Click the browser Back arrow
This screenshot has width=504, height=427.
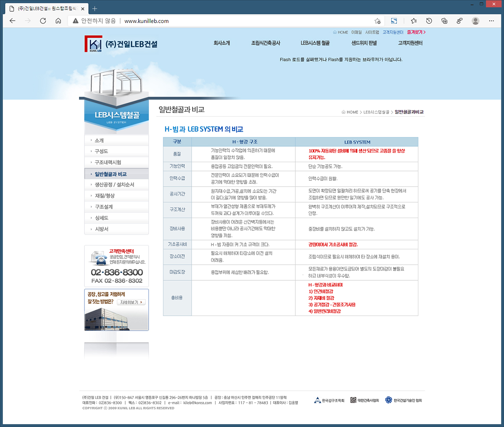13,21
